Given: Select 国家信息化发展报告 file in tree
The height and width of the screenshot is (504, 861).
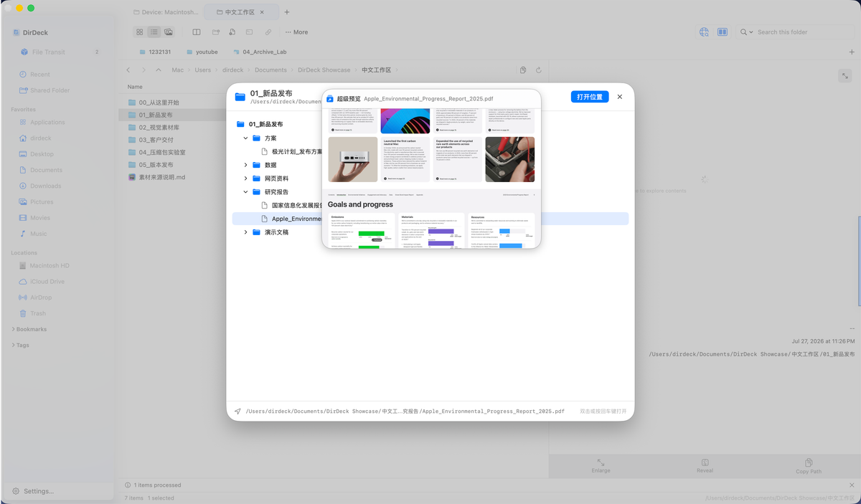Looking at the screenshot, I should [291, 206].
